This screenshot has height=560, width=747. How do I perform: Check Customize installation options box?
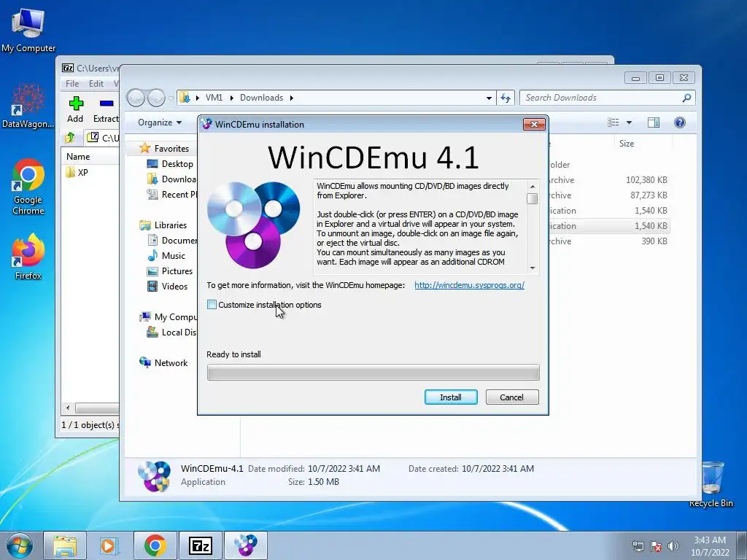pos(212,305)
